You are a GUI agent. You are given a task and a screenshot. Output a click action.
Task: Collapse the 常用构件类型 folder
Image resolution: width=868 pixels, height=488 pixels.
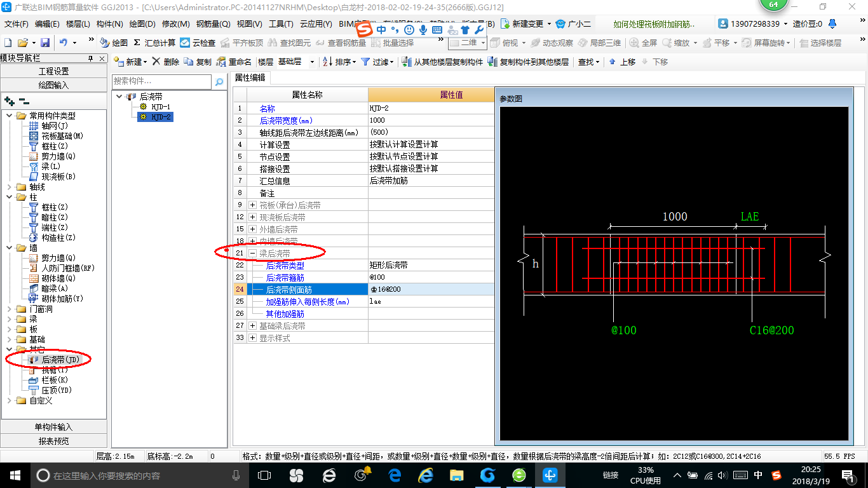9,116
